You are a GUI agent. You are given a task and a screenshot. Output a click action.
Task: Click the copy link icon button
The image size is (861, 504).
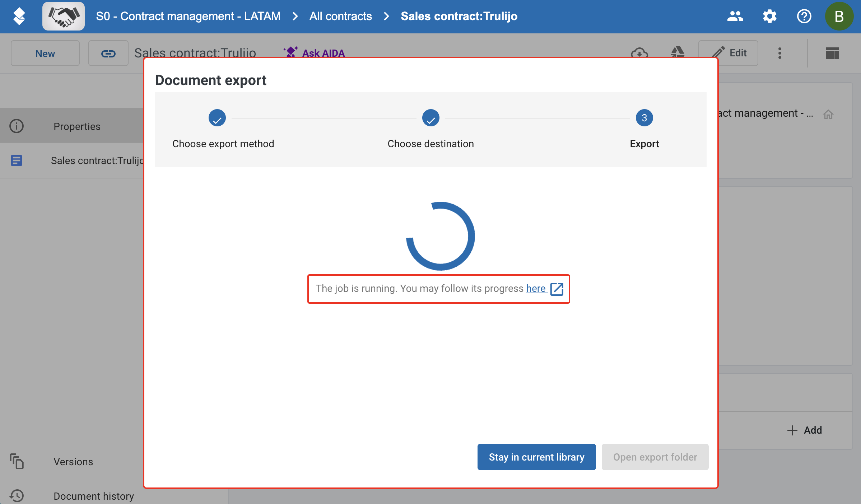click(x=108, y=53)
